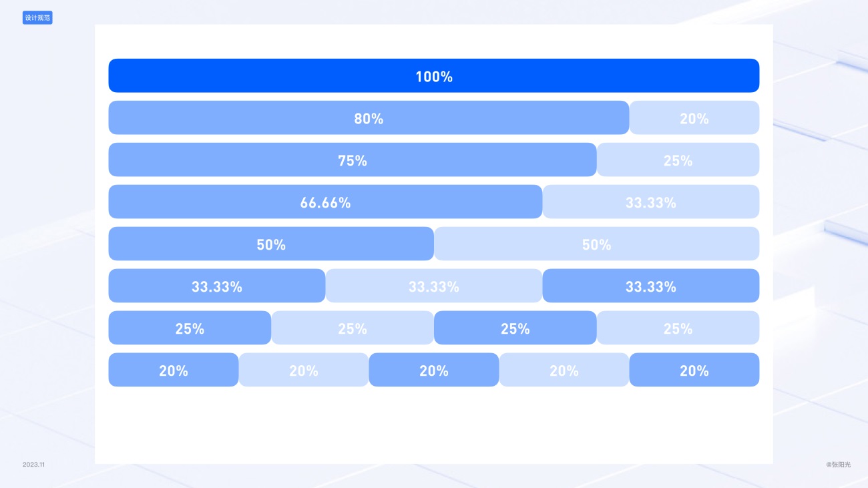Click the last 33.33% segment in thirds row
This screenshot has width=868, height=488.
point(651,286)
